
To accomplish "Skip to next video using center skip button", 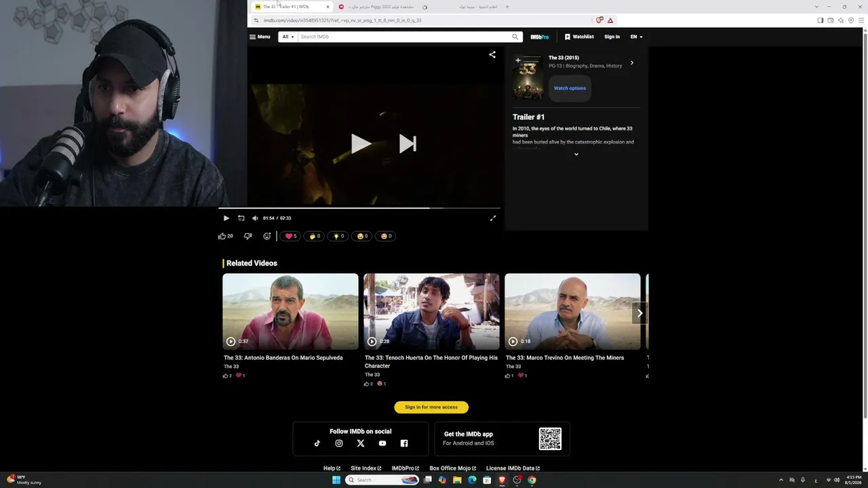I will pyautogui.click(x=408, y=144).
